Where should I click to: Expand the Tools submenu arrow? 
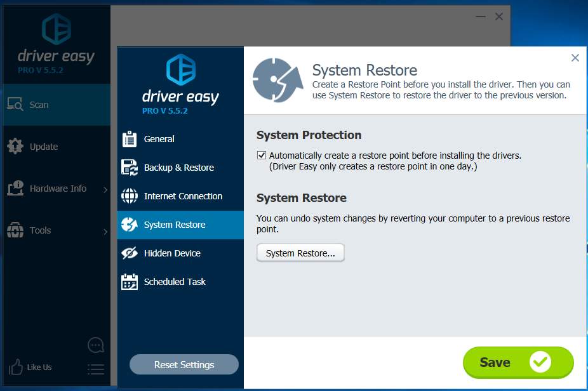[x=105, y=232]
